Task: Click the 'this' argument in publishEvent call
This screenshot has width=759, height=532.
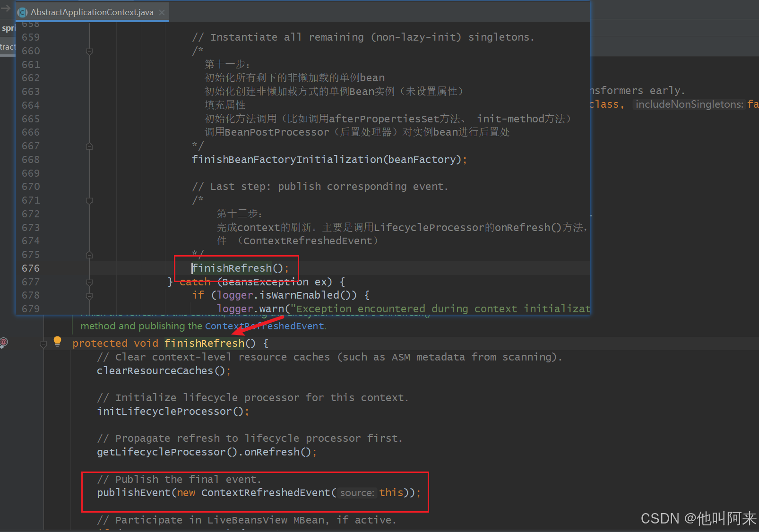Action: pos(391,493)
